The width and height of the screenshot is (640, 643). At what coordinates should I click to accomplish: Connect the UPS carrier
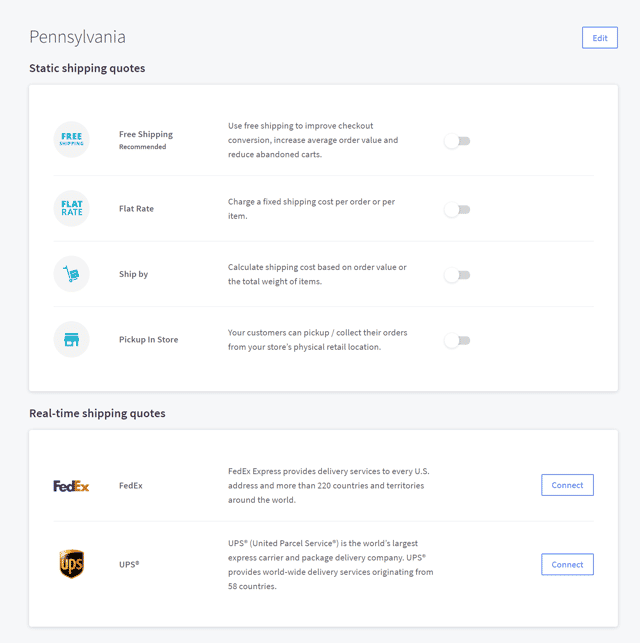pyautogui.click(x=567, y=564)
